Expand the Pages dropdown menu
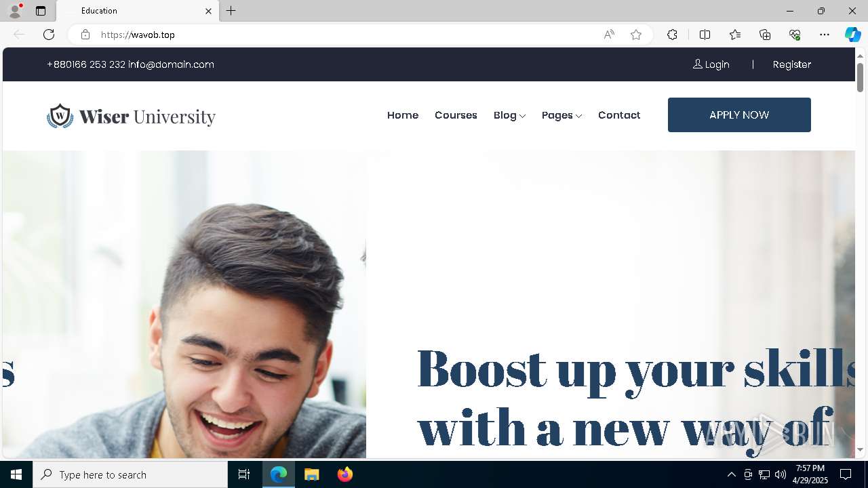The width and height of the screenshot is (868, 488). click(x=561, y=115)
